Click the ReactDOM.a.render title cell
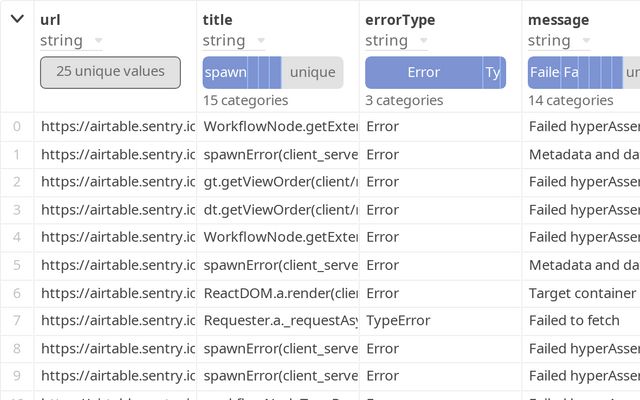The image size is (640, 400). (280, 293)
